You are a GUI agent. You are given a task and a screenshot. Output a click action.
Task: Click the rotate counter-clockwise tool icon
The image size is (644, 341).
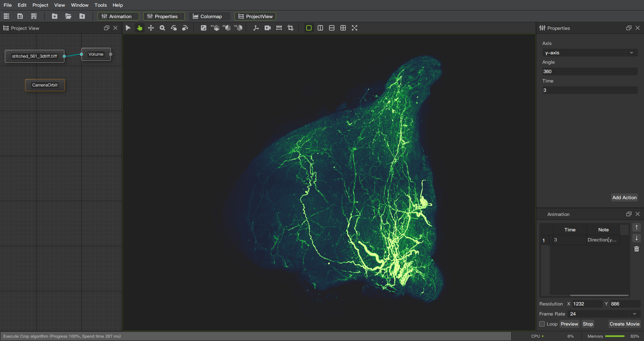(x=174, y=28)
